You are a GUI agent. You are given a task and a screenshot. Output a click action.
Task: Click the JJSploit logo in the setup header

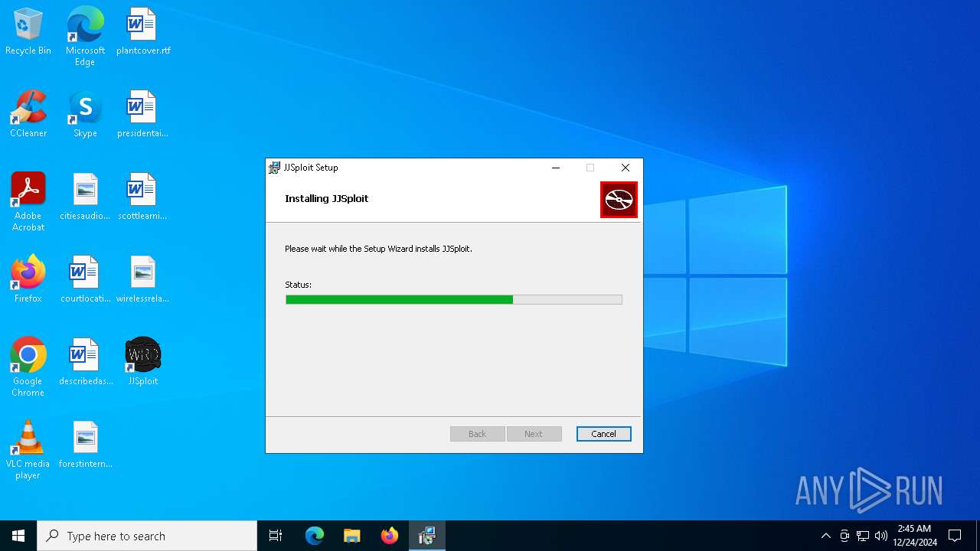click(619, 200)
